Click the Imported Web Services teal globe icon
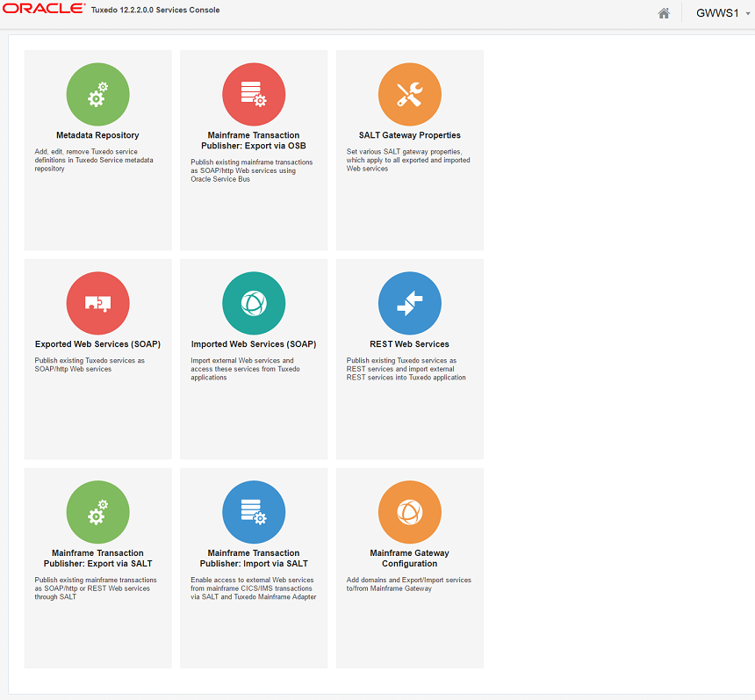The image size is (755, 700). (254, 303)
